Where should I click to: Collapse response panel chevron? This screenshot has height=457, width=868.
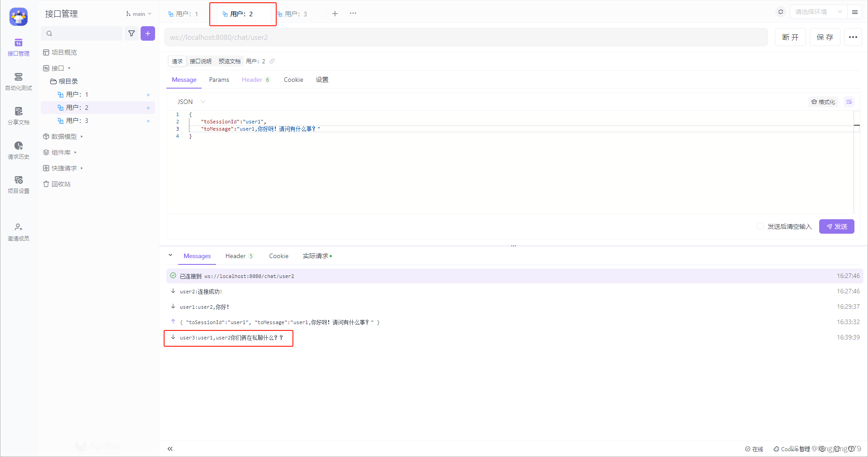coord(170,255)
